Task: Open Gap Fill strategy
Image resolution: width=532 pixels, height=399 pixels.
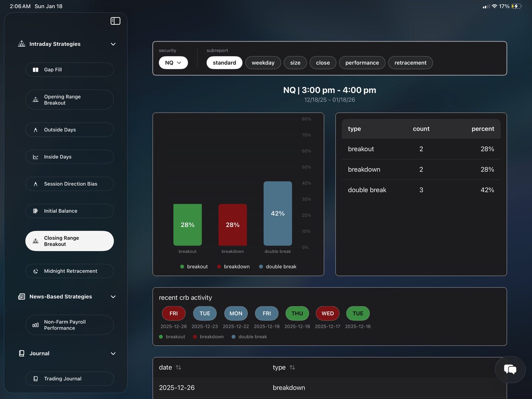Action: 70,70
